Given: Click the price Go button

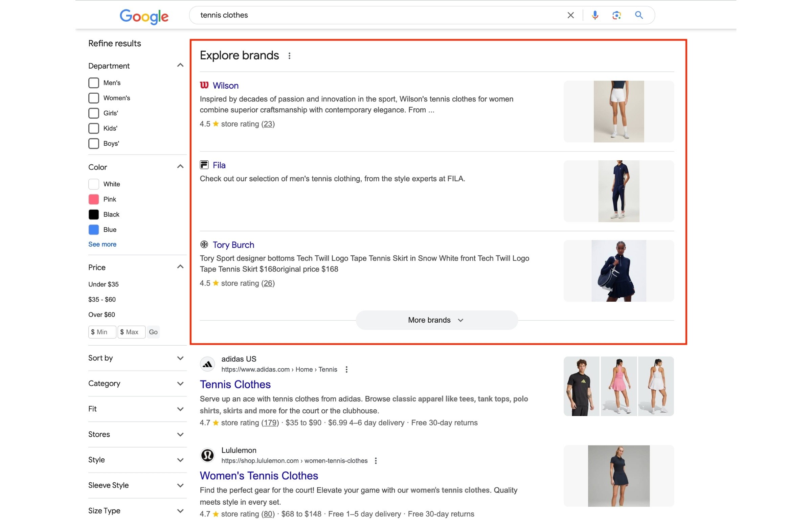Looking at the screenshot, I should pos(153,332).
